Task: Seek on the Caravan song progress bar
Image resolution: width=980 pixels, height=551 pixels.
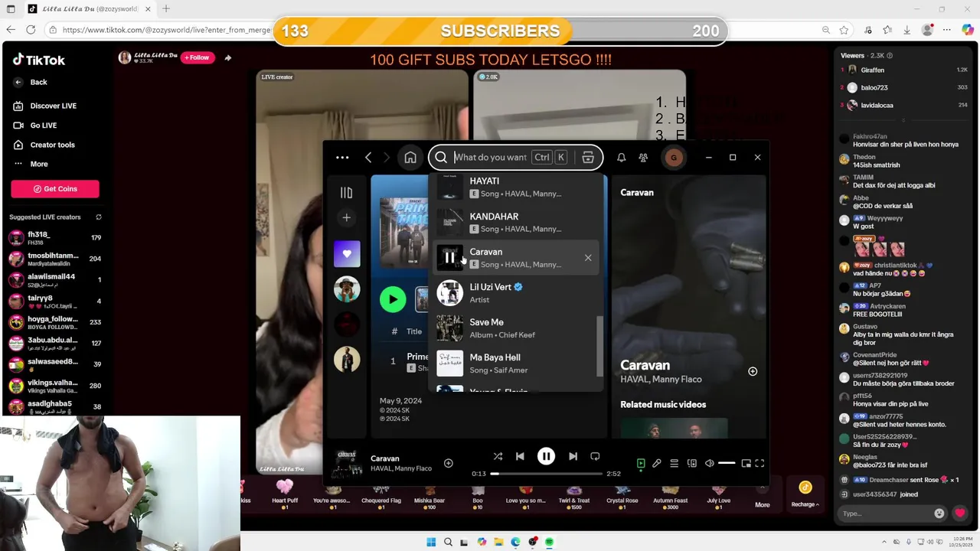Action: pyautogui.click(x=547, y=474)
